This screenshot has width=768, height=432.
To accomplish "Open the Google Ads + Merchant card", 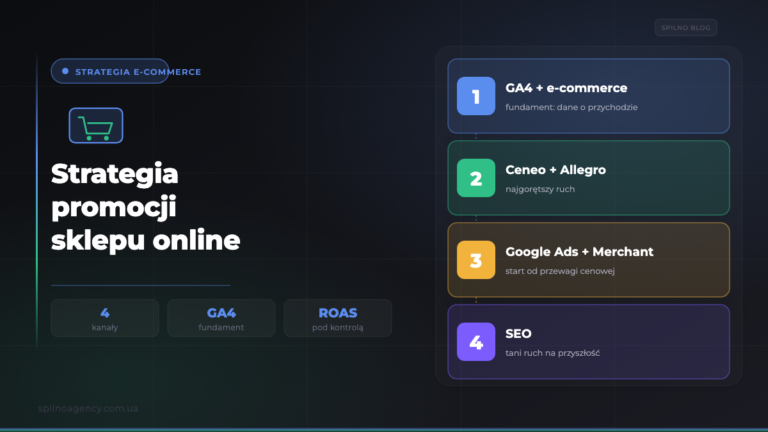I will coord(589,260).
